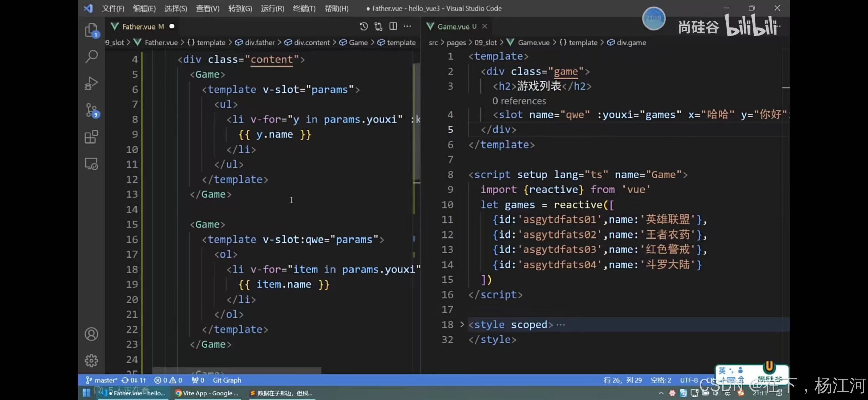Open More Actions ellipsis in editor toolbar

click(x=407, y=26)
